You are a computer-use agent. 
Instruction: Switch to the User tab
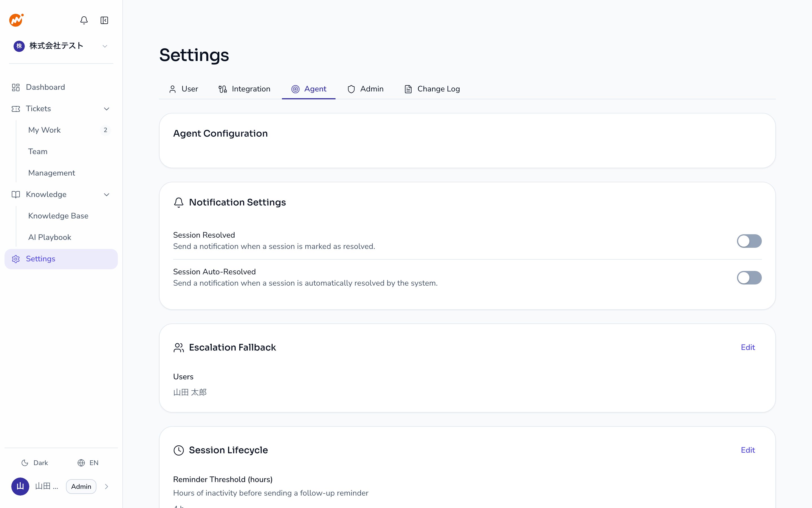184,89
